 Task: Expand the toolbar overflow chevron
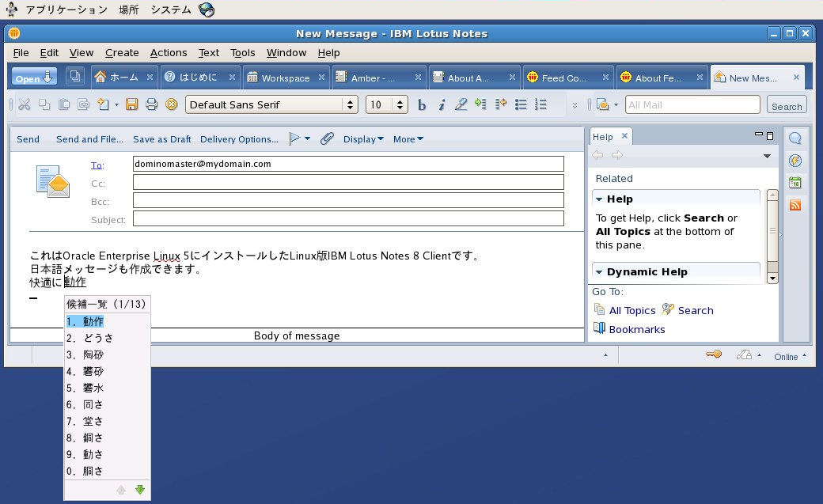pyautogui.click(x=575, y=105)
